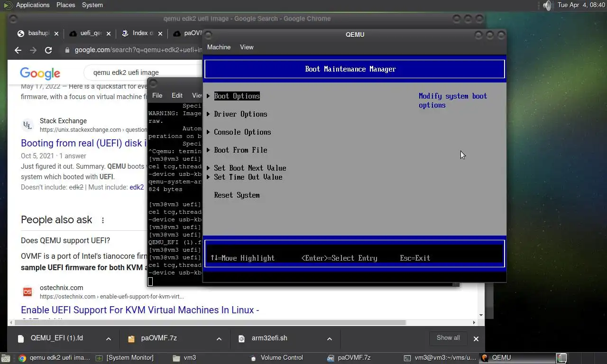Close the bashupload tab
The image size is (607, 364).
pyautogui.click(x=56, y=34)
